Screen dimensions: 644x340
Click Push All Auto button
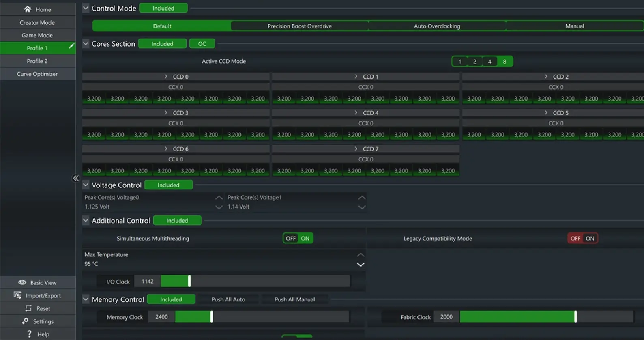(228, 299)
